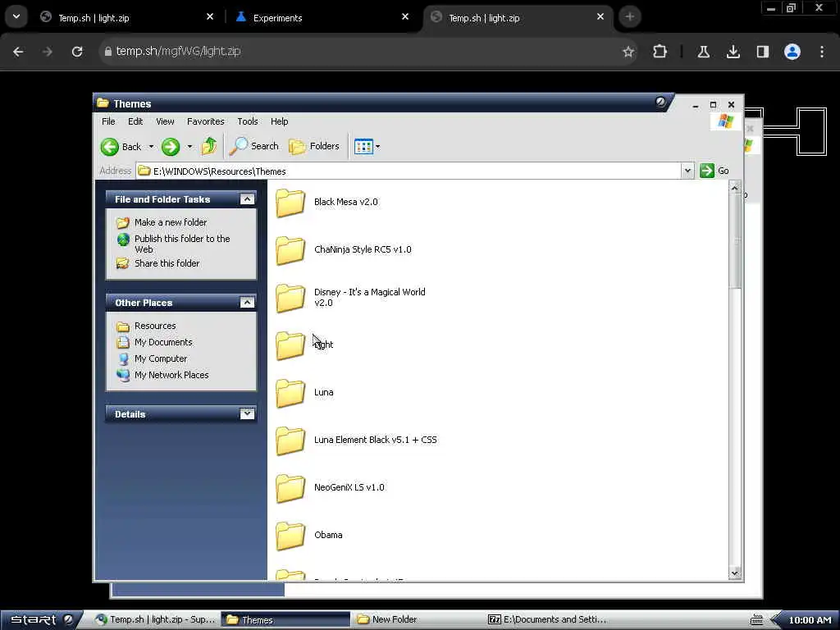Switch to the Experiments browser tab
This screenshot has height=630, width=840.
click(x=322, y=18)
